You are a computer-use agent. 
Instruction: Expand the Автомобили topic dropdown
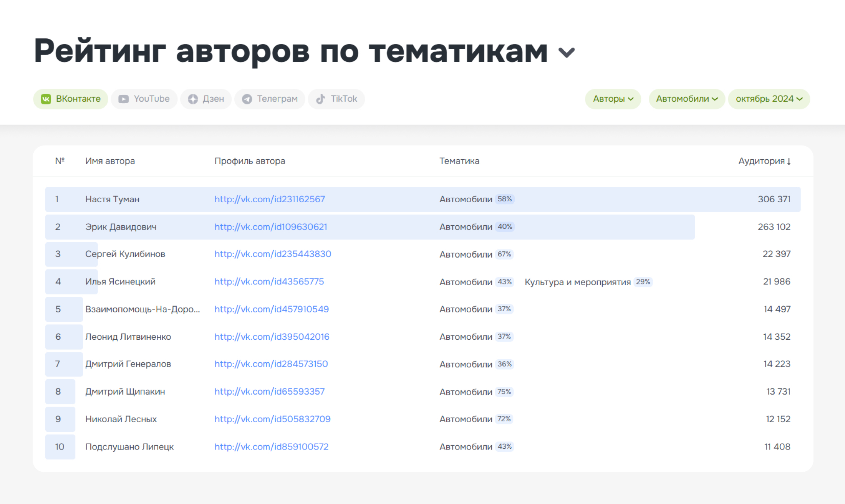point(685,98)
